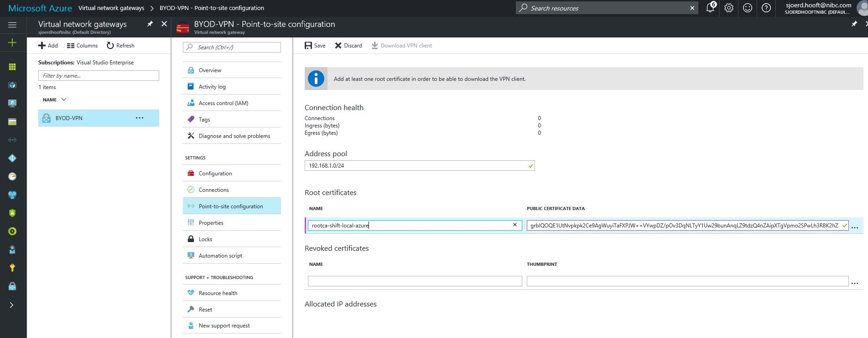Click the green plus New resource icon

click(12, 42)
